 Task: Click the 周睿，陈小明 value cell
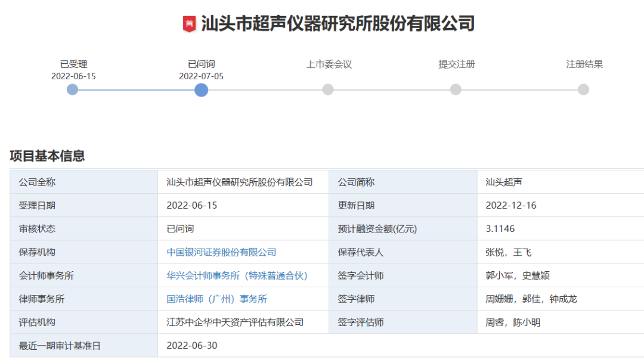(x=561, y=322)
